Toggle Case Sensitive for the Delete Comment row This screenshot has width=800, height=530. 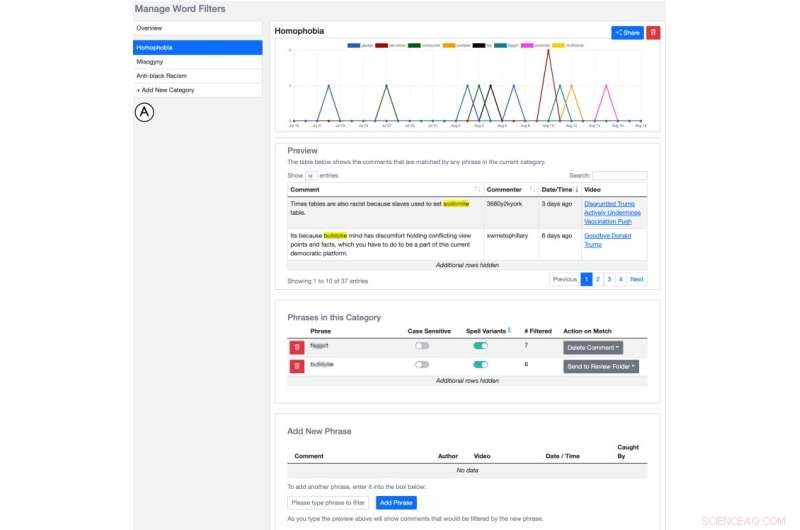(x=422, y=346)
